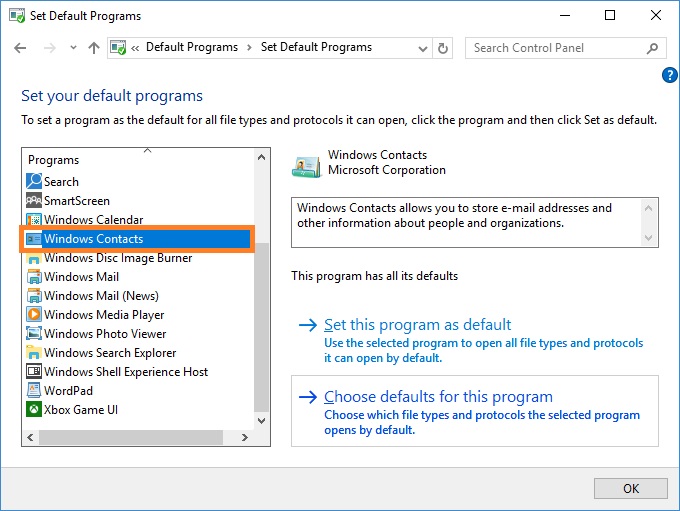The height and width of the screenshot is (511, 680).
Task: Click the Windows Calendar icon
Action: coord(34,219)
